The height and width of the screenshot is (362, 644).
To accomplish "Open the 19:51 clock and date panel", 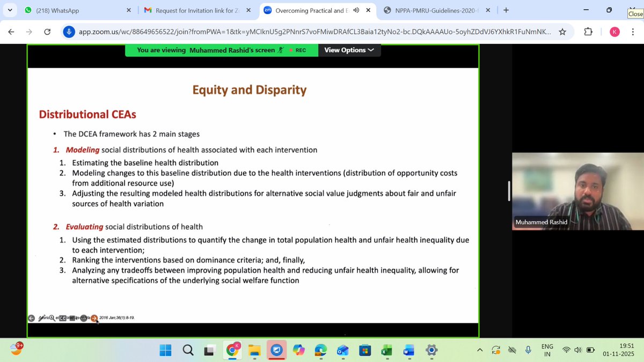I will pyautogui.click(x=618, y=350).
